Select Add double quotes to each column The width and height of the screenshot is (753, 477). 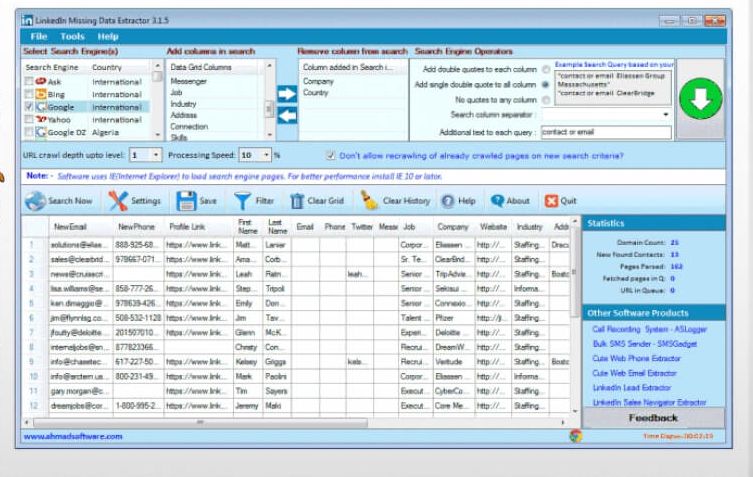546,69
